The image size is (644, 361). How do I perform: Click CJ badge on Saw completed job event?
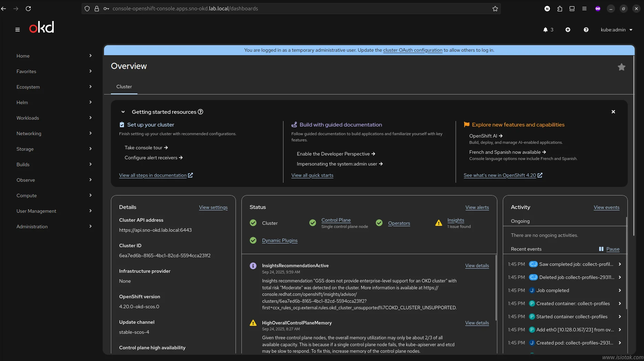533,264
